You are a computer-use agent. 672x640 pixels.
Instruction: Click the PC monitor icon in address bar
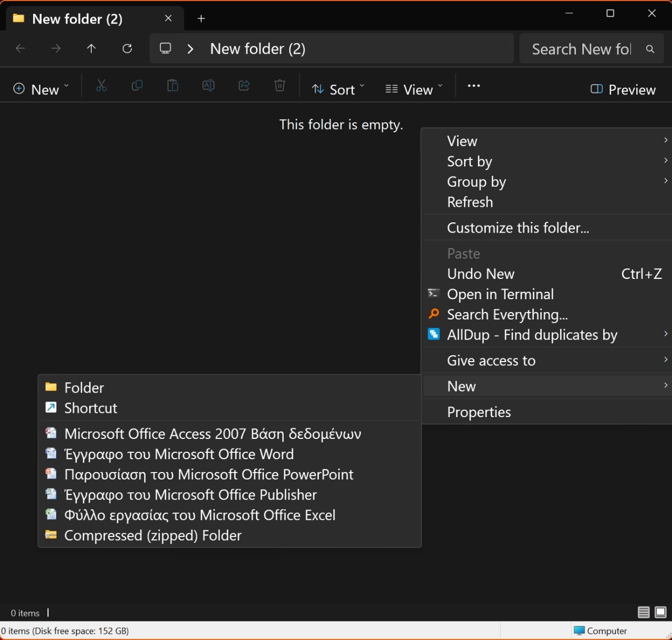pos(165,49)
